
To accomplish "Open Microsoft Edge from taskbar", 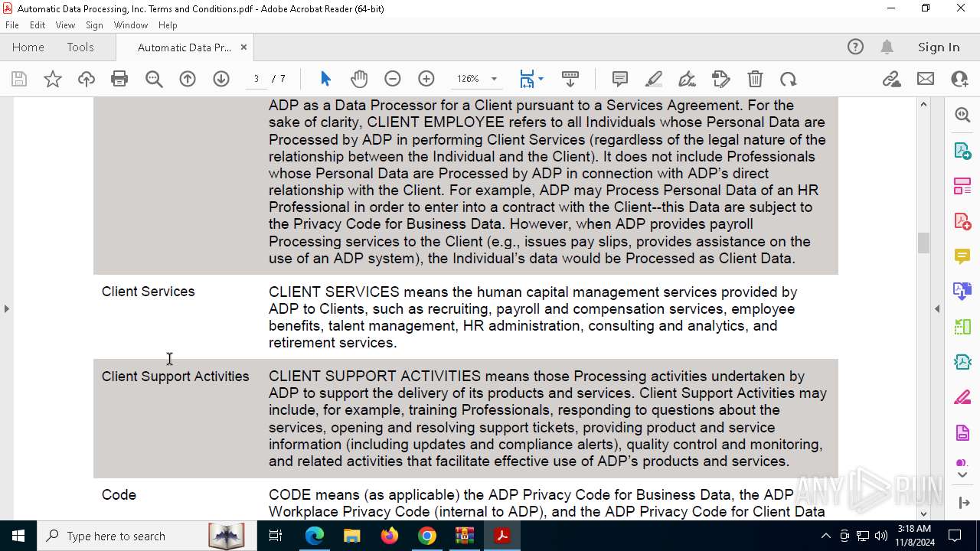I will click(315, 536).
